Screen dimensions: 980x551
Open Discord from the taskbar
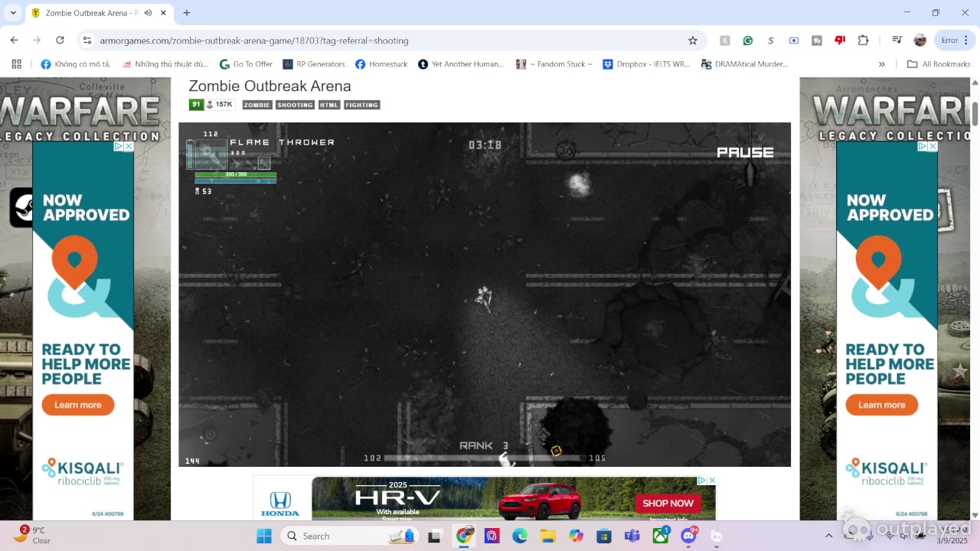(688, 536)
